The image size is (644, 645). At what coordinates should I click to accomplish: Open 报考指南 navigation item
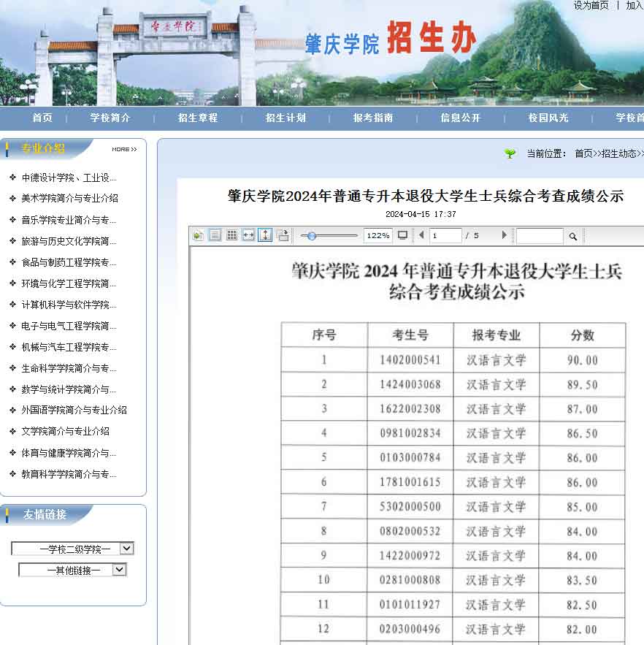point(373,118)
